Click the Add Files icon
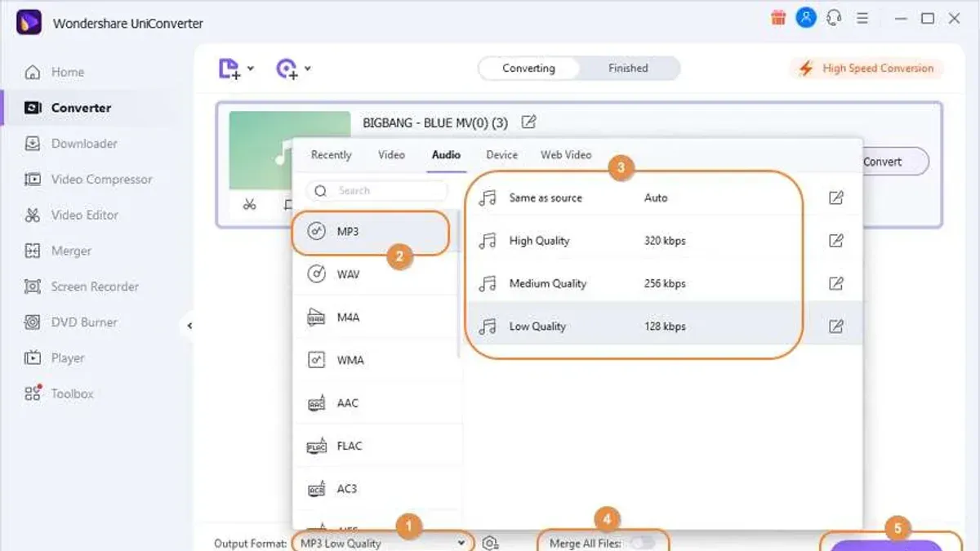 click(x=229, y=69)
